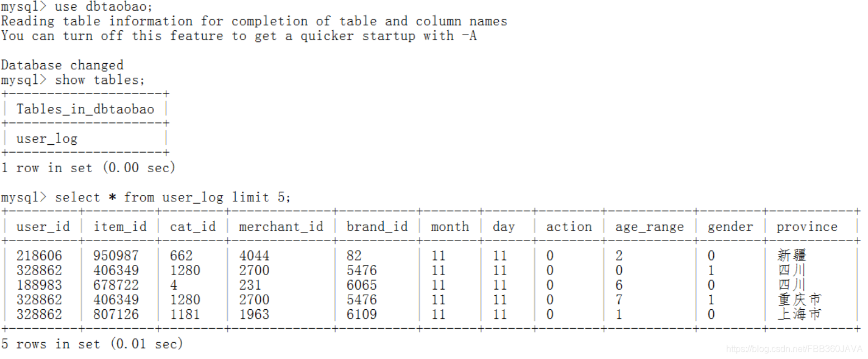
Task: Click the province value 新疆
Action: (792, 256)
